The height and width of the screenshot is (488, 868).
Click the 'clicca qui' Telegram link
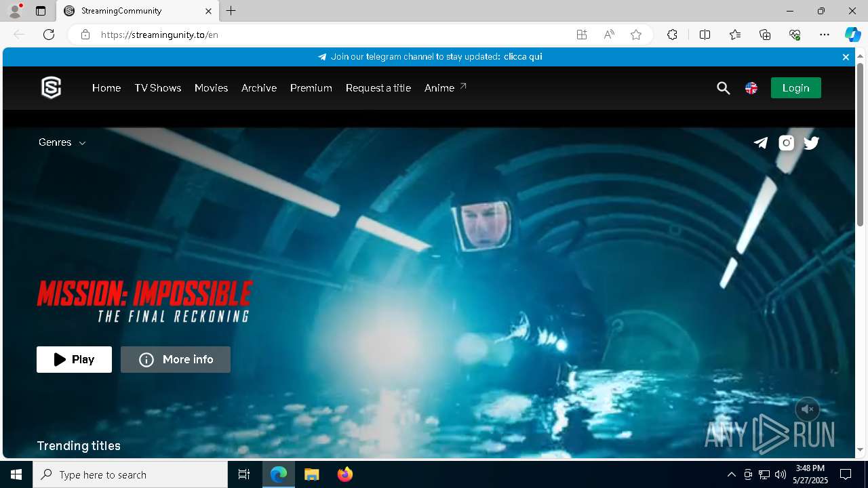pos(523,57)
